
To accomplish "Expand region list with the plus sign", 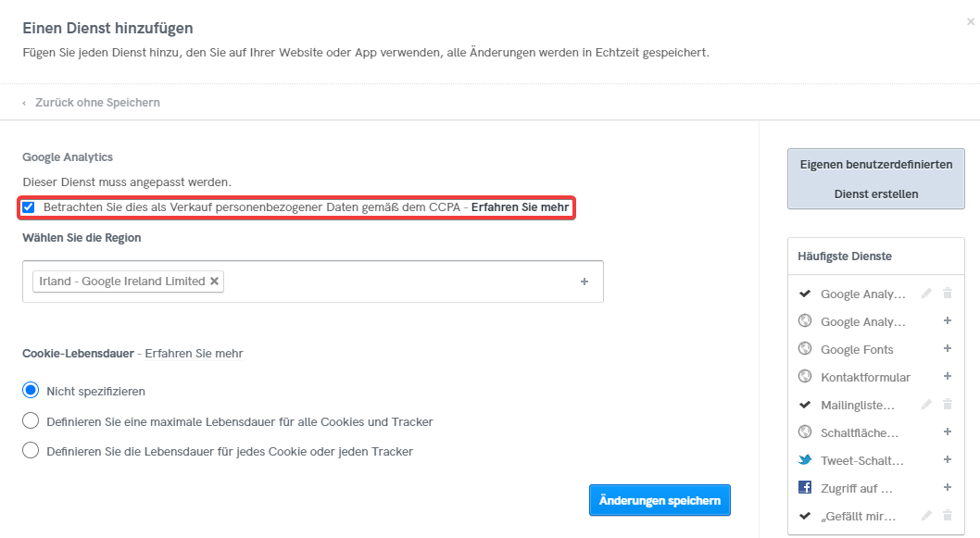I will [584, 282].
